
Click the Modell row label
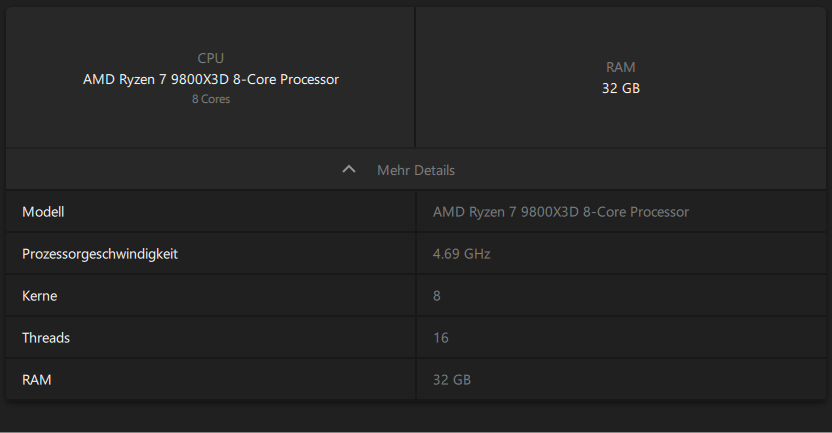click(x=43, y=212)
